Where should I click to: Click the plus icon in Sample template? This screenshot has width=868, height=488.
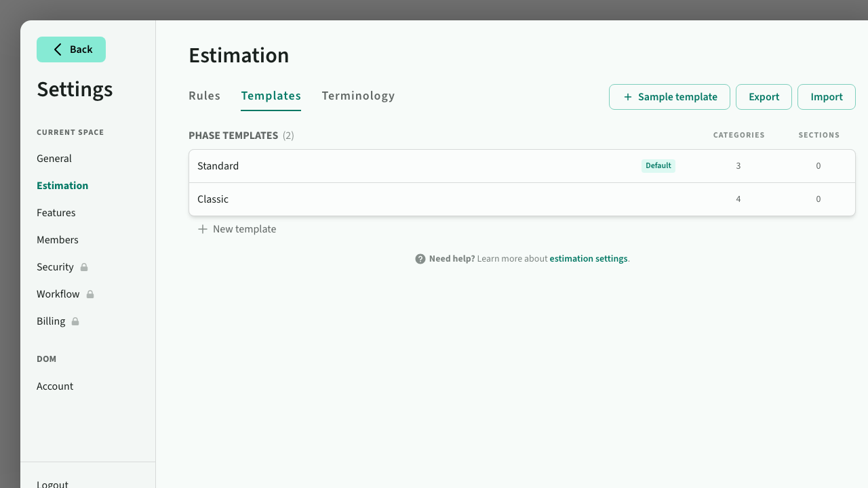click(x=627, y=97)
